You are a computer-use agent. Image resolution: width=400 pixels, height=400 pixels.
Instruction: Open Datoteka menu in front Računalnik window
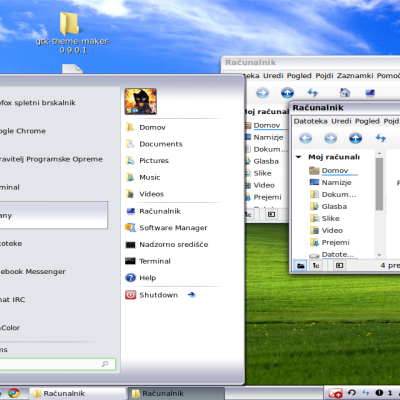(x=310, y=121)
